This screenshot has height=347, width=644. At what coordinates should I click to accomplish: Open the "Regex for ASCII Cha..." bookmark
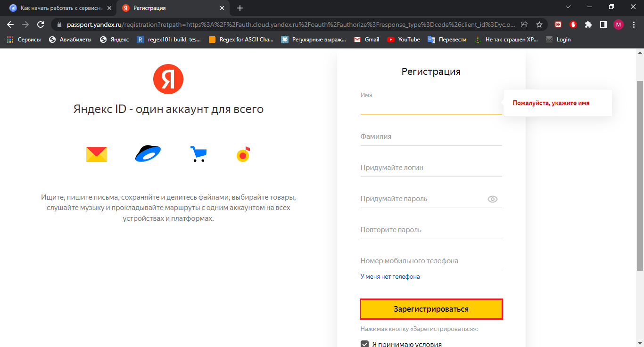241,40
